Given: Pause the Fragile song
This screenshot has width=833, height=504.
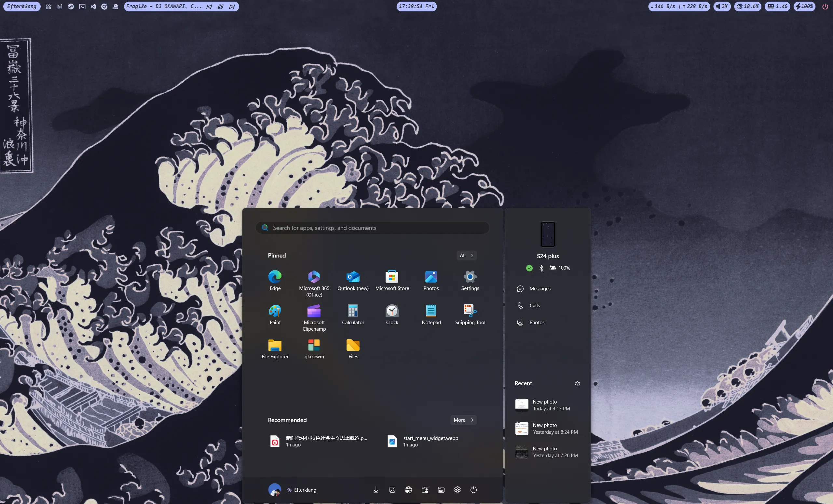Looking at the screenshot, I should point(220,7).
